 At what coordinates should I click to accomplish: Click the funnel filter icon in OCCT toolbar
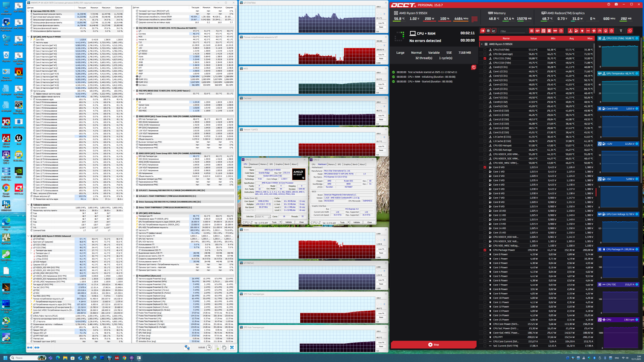(x=621, y=31)
